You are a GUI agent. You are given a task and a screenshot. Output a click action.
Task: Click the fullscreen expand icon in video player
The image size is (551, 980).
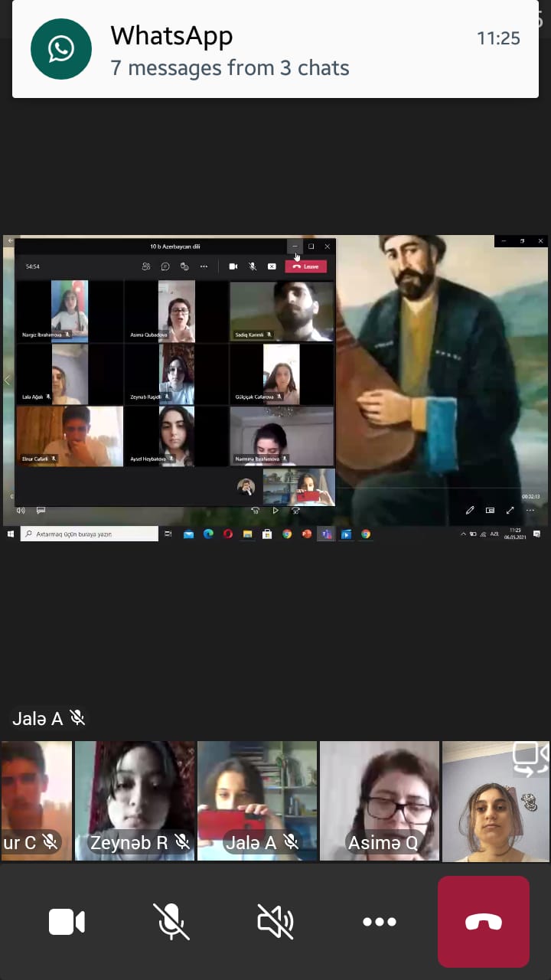click(510, 511)
